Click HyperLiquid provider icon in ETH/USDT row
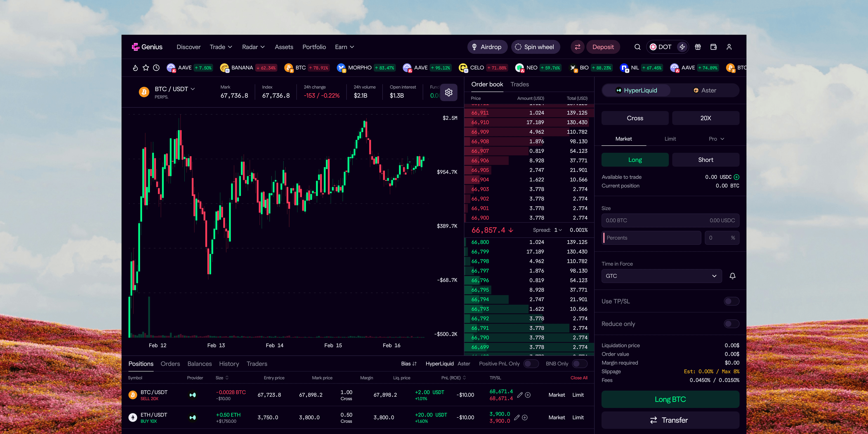 [x=192, y=417]
